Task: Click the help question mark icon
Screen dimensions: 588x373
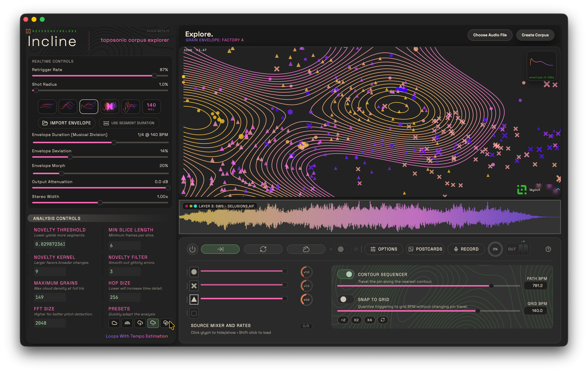Action: point(548,249)
